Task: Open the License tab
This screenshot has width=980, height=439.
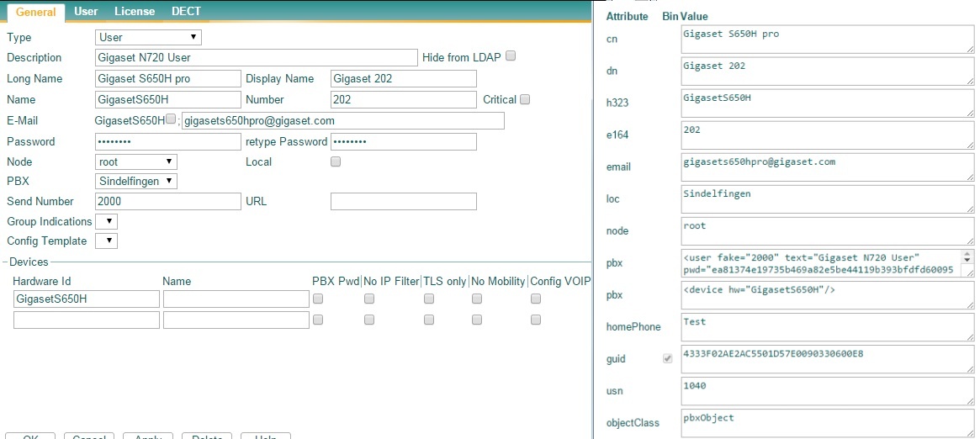Action: coord(135,11)
